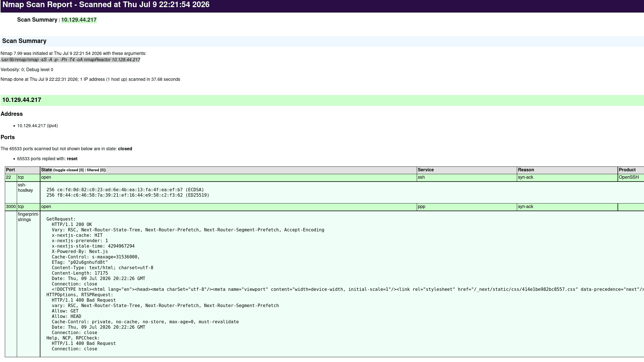The height and width of the screenshot is (362, 644).
Task: Click the Reason column header
Action: click(x=567, y=170)
